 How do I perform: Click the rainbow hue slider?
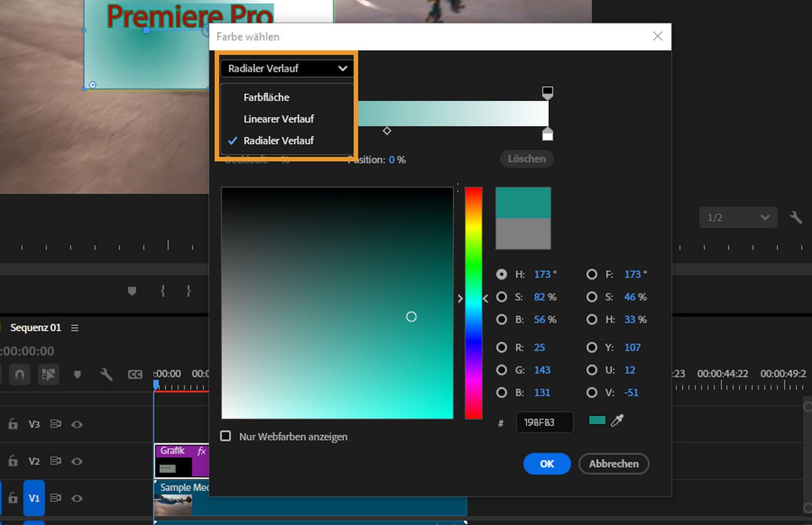click(x=474, y=303)
